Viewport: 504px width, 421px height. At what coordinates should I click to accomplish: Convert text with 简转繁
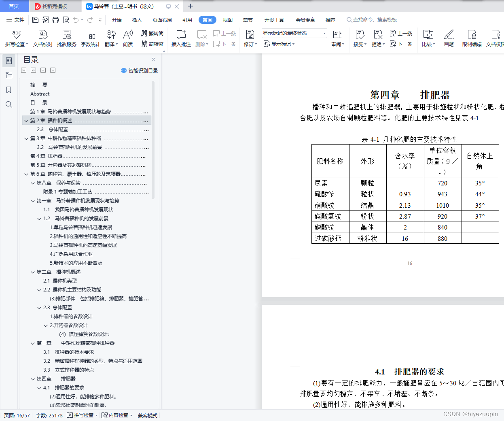pos(152,44)
